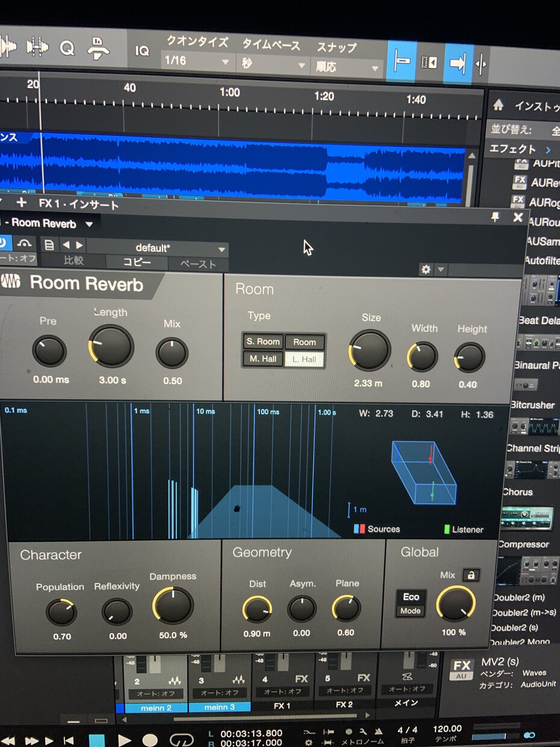Toggle the blue snap-to-cursor toolbar icon
The image size is (560, 747).
(402, 62)
